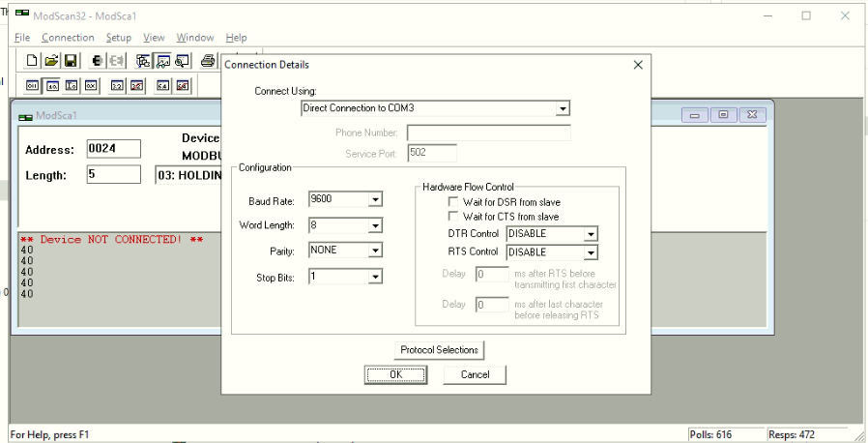
Task: Click the ModScan32 app icon in title bar
Action: (x=22, y=14)
